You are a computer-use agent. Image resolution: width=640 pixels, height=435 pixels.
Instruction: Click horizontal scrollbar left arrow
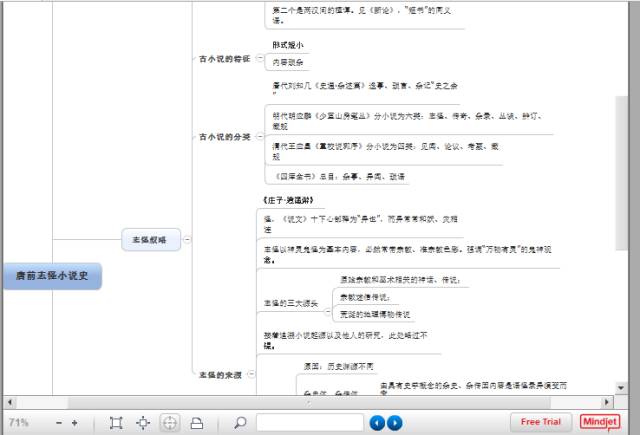coord(10,403)
